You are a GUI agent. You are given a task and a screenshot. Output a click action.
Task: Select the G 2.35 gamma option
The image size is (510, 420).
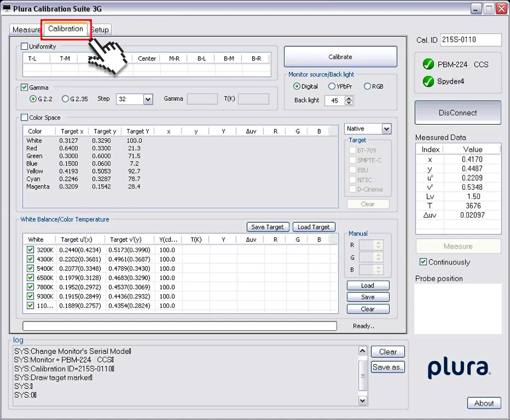pos(65,99)
